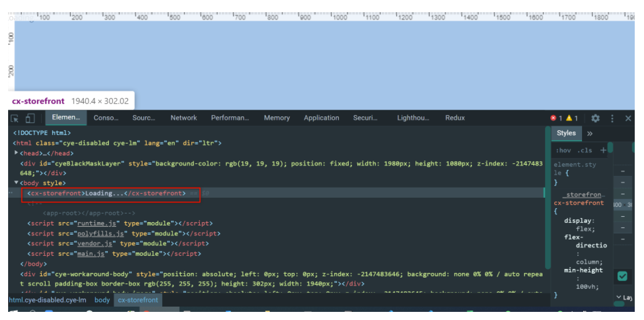Open the Security tab

[365, 118]
